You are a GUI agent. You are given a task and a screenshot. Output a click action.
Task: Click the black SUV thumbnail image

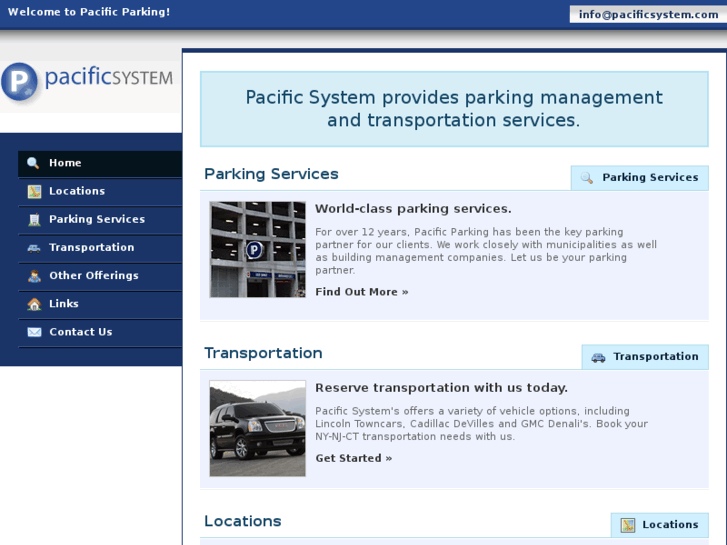pos(257,428)
